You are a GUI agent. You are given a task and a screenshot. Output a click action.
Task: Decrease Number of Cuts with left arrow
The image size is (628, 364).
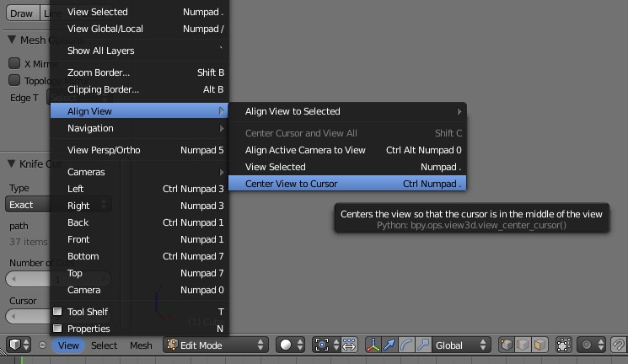tap(13, 279)
